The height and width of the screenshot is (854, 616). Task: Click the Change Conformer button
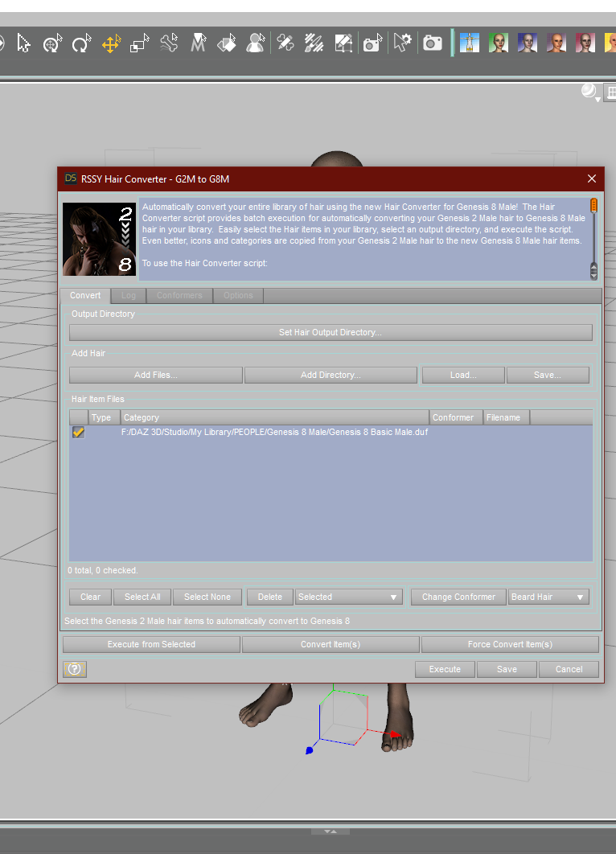pyautogui.click(x=458, y=597)
